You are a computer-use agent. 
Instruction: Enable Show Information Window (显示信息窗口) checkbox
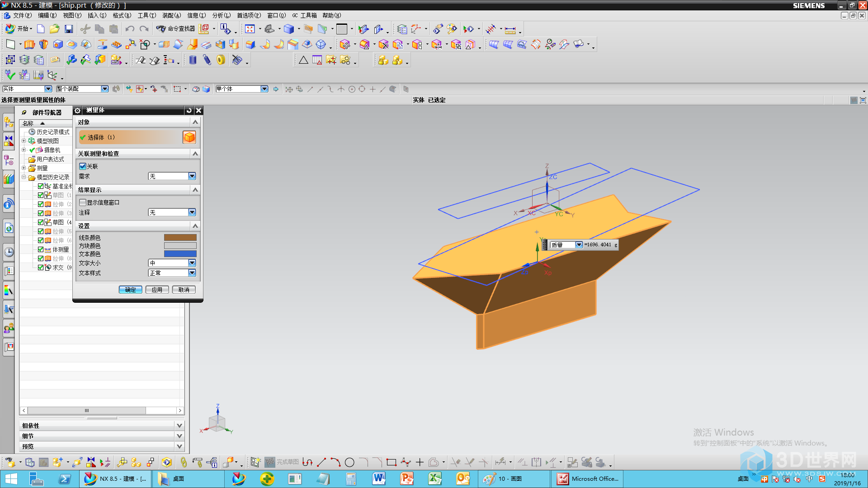(x=83, y=202)
